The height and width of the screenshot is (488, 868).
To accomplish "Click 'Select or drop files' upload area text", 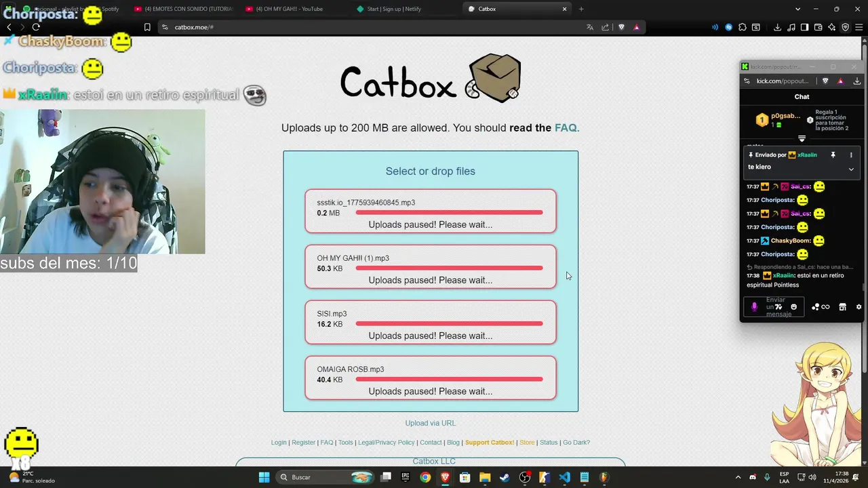I will pyautogui.click(x=431, y=171).
